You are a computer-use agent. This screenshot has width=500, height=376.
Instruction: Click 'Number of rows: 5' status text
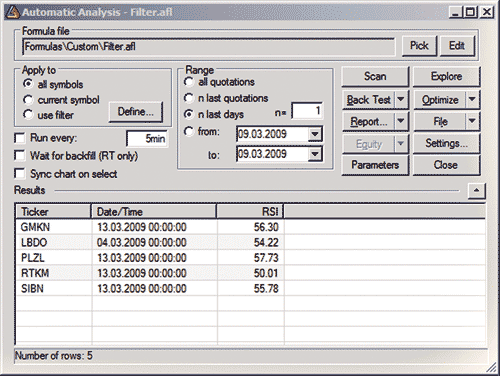[x=54, y=356]
